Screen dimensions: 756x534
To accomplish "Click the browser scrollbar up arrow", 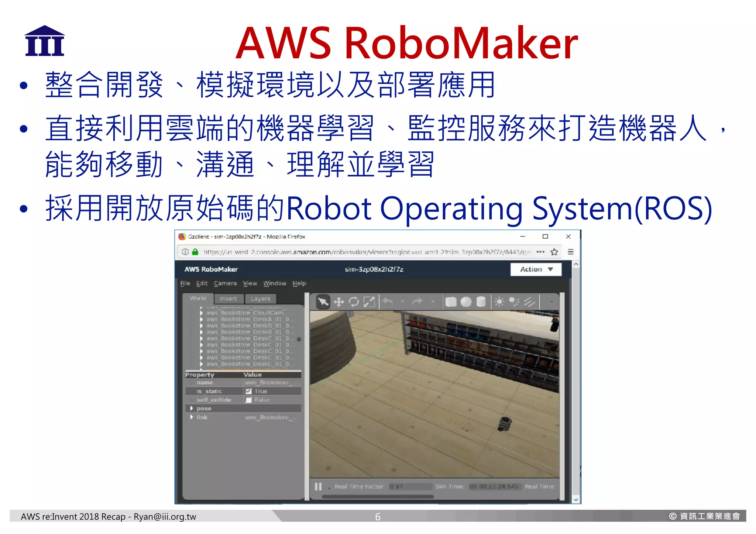I will 576,264.
